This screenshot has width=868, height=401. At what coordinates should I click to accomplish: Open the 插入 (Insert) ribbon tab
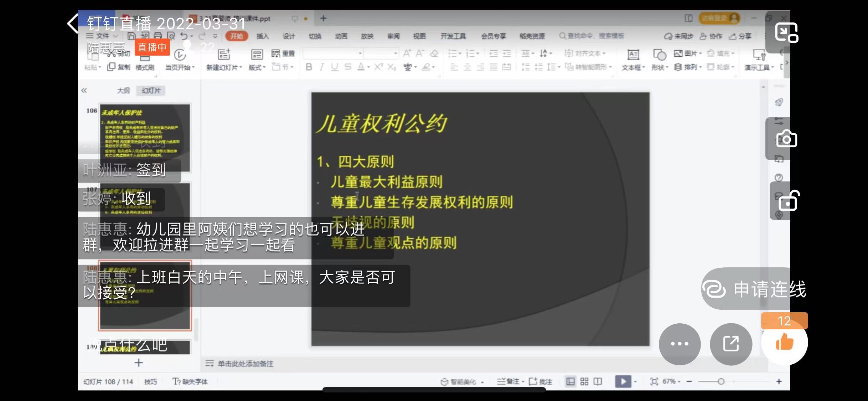pos(262,36)
